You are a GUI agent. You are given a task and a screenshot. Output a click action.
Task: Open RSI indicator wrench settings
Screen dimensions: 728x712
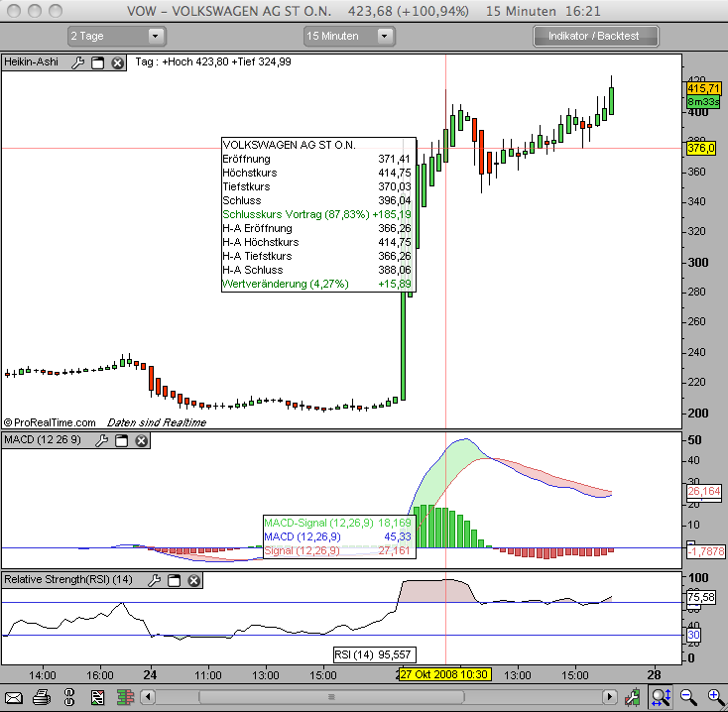pos(154,580)
